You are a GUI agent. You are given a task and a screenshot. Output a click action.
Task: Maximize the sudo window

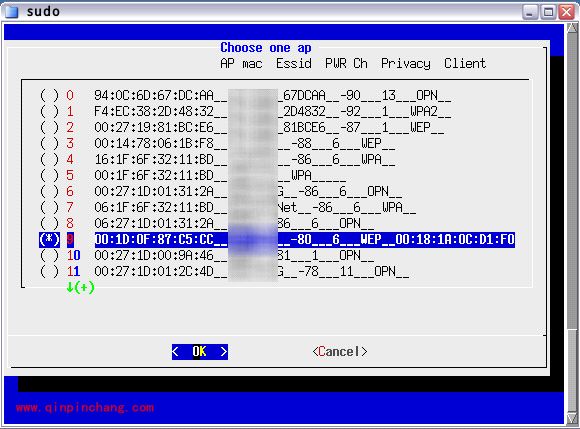point(548,12)
